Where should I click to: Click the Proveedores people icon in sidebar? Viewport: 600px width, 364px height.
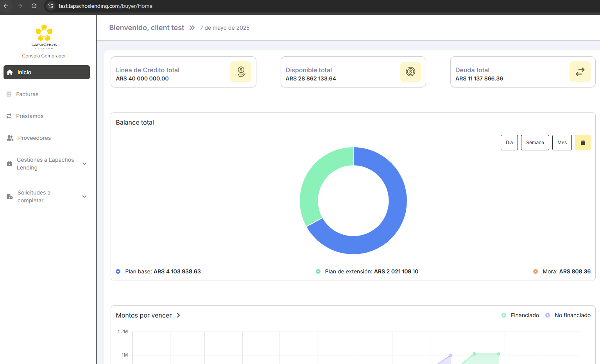coord(10,138)
